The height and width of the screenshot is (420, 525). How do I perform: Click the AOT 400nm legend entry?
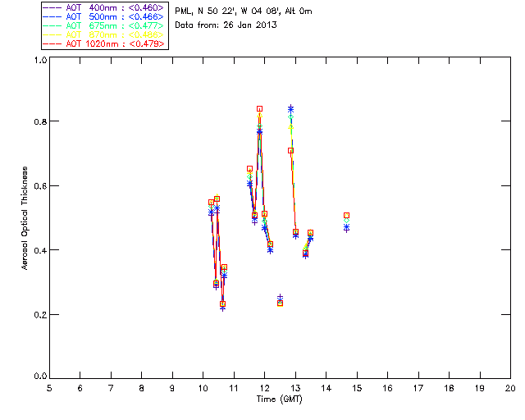(x=104, y=7)
